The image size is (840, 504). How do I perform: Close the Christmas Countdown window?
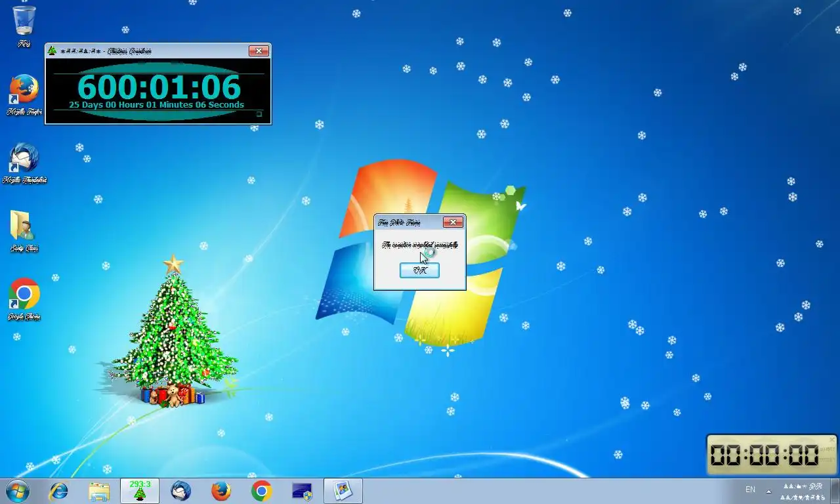click(259, 51)
